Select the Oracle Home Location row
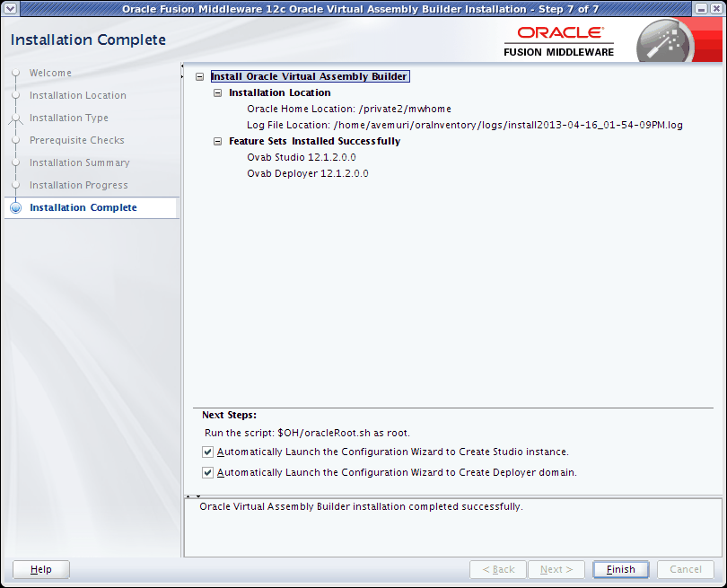Viewport: 727px width, 588px height. [349, 109]
